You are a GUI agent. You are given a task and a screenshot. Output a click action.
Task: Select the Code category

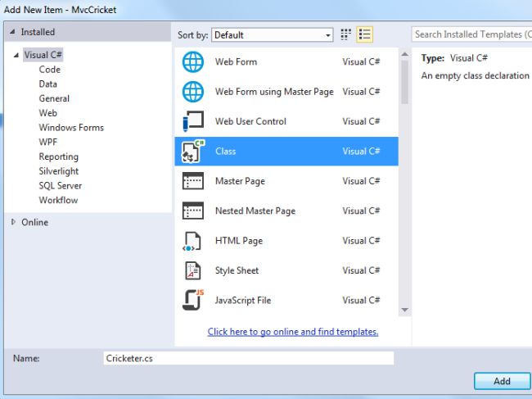point(50,70)
